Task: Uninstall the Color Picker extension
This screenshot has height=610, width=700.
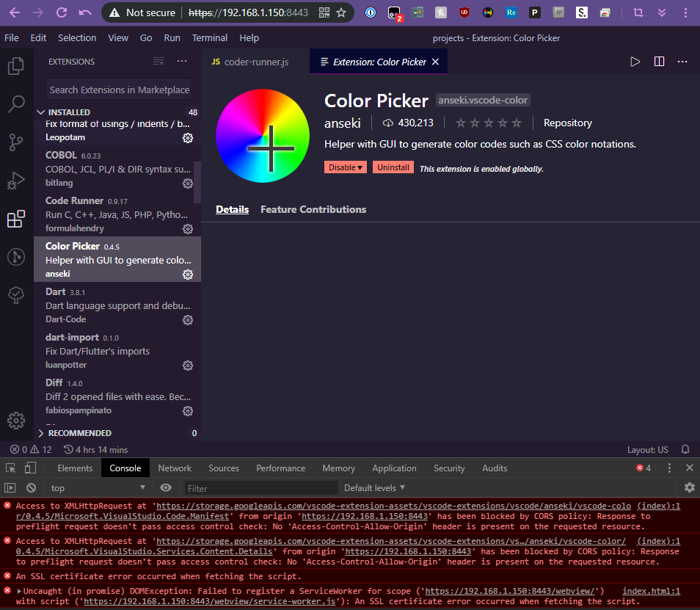Action: tap(393, 167)
